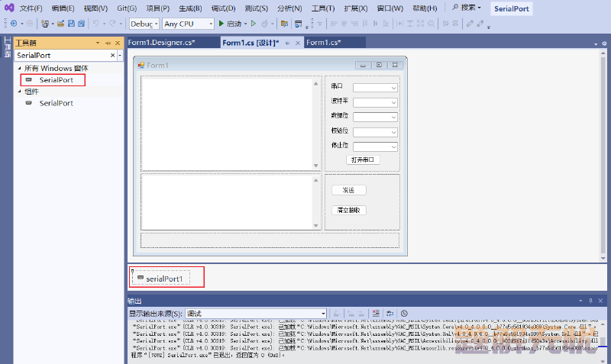Click the Open File folder icon
Screen dimensions: 611x364
(x=60, y=24)
